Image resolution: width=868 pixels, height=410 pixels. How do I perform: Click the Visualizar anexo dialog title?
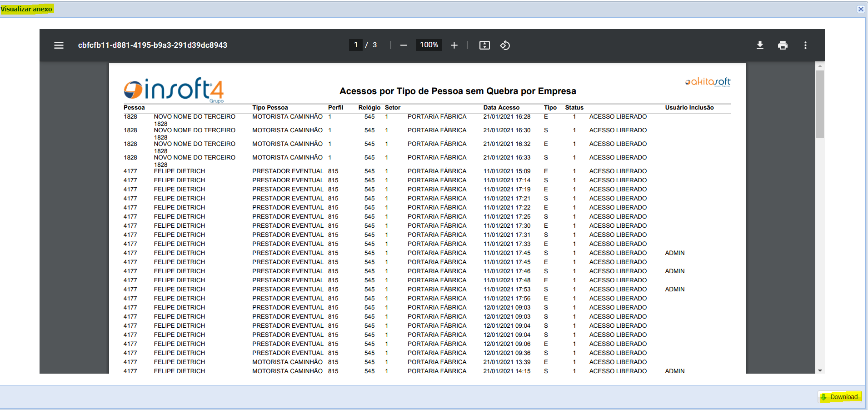click(x=26, y=9)
